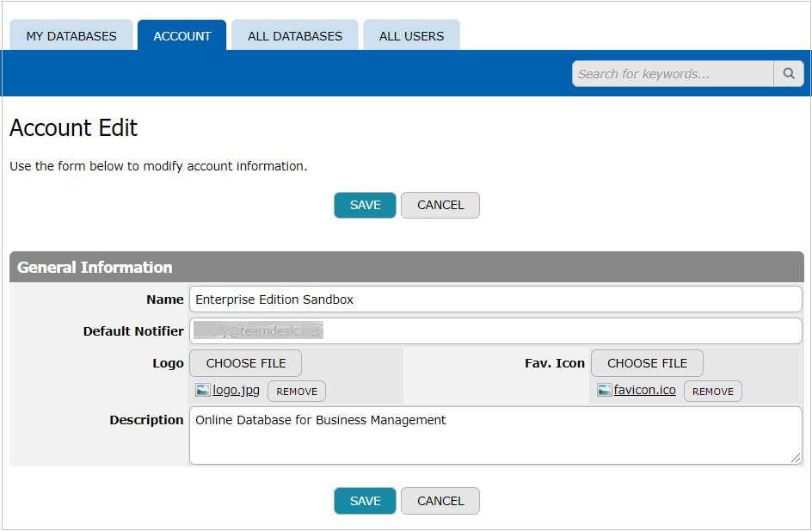Focus the Search for keywords field
Image resolution: width=812 pixels, height=531 pixels.
click(673, 74)
